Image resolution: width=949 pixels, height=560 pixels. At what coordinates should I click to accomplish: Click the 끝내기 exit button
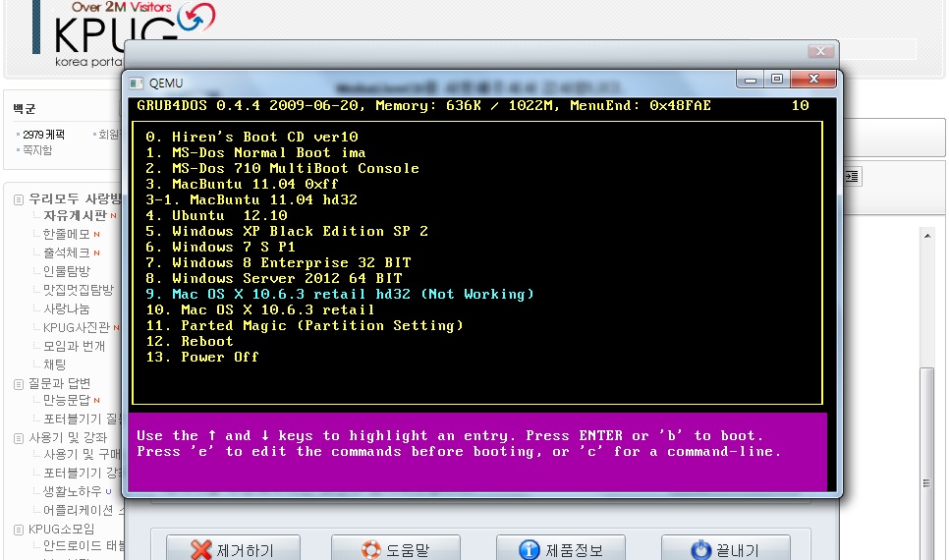point(726,549)
